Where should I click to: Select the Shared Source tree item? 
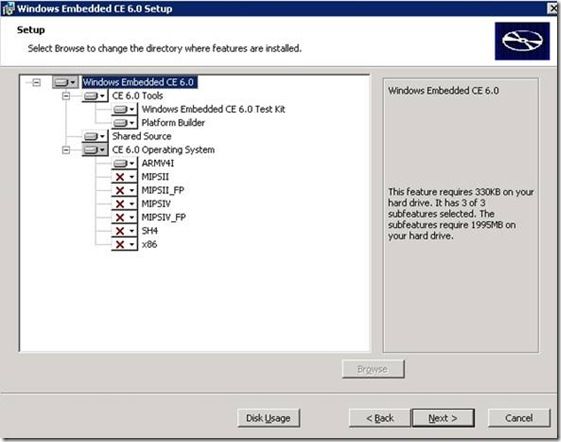click(x=142, y=136)
